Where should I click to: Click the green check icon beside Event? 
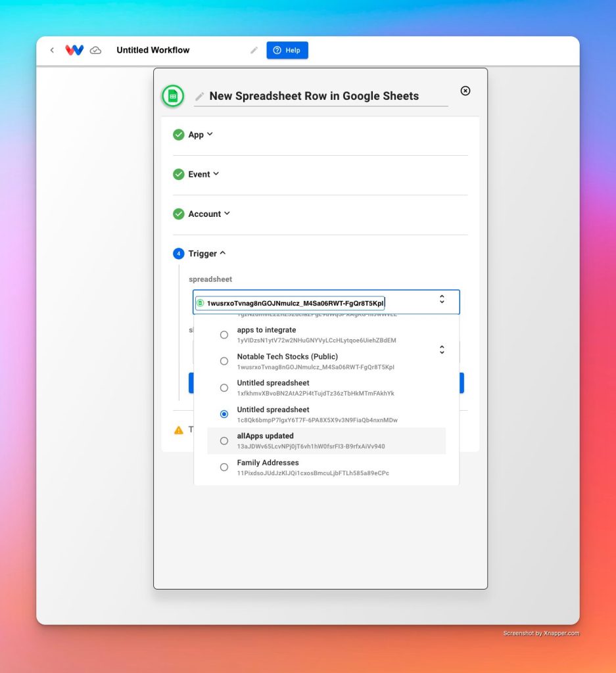click(179, 174)
